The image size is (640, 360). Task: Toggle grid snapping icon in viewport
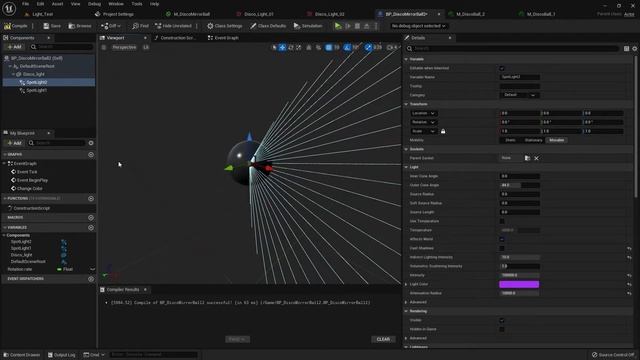329,47
